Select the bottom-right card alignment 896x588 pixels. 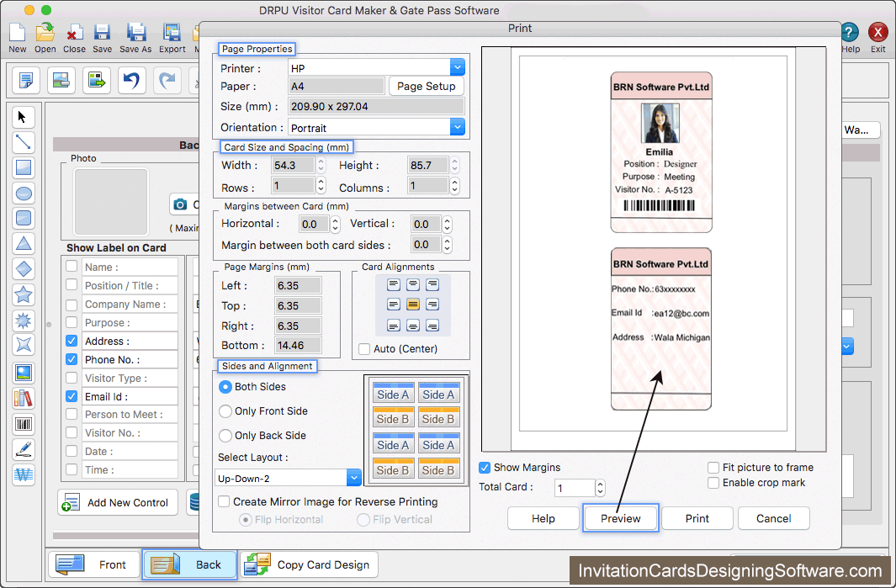tap(432, 326)
